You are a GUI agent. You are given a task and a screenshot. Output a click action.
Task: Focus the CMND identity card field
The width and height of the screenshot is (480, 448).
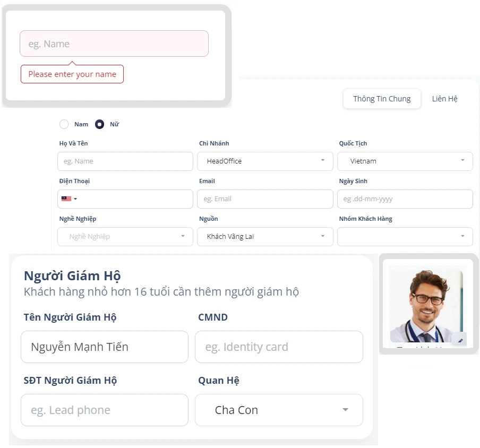click(279, 347)
